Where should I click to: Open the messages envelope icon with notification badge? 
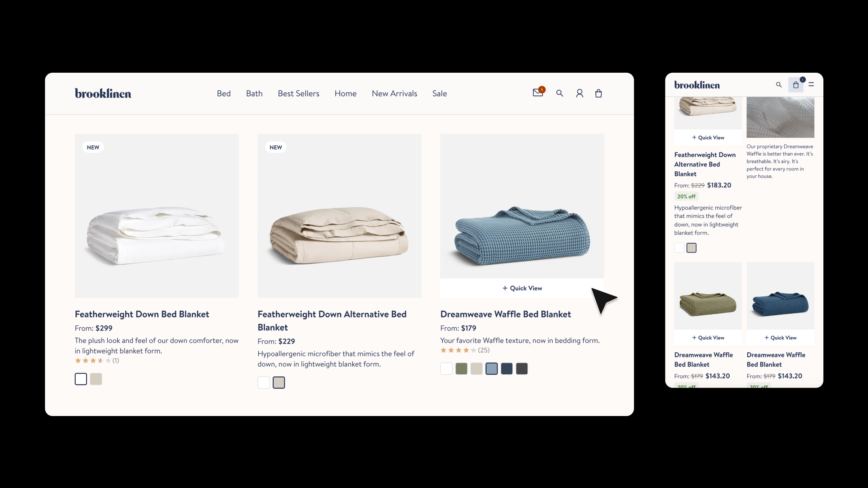538,93
